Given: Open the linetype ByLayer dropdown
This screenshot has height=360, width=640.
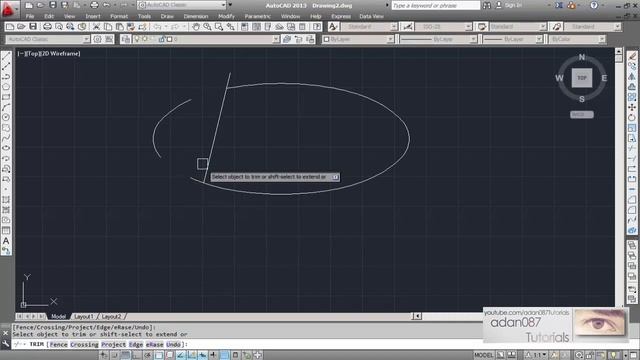Looking at the screenshot, I should point(438,39).
